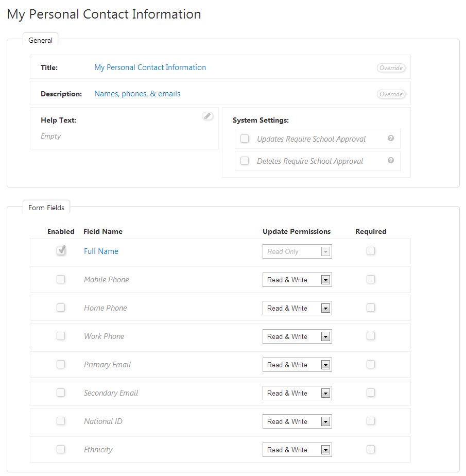The image size is (466, 476).
Task: Click the Override badge next to Description
Action: [391, 94]
